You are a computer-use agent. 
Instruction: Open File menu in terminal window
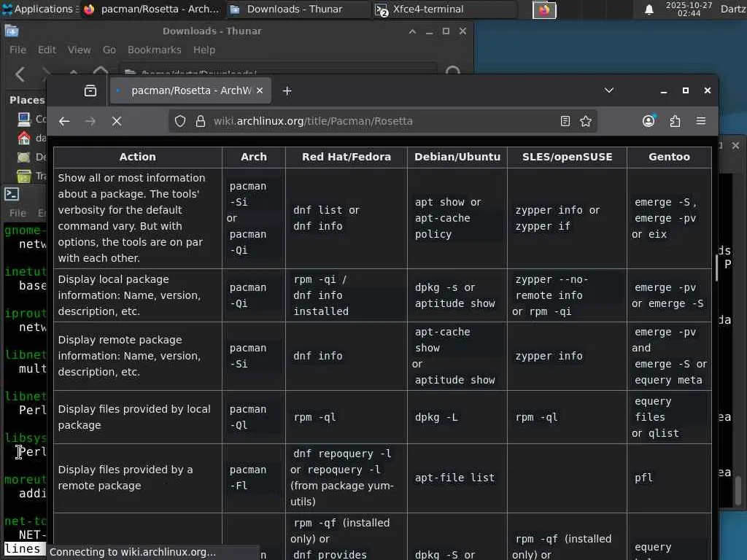pos(18,213)
